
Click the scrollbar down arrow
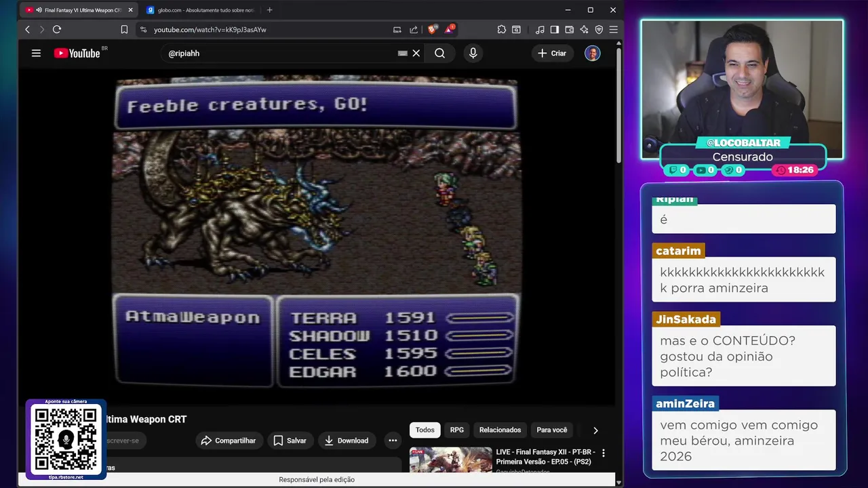618,483
